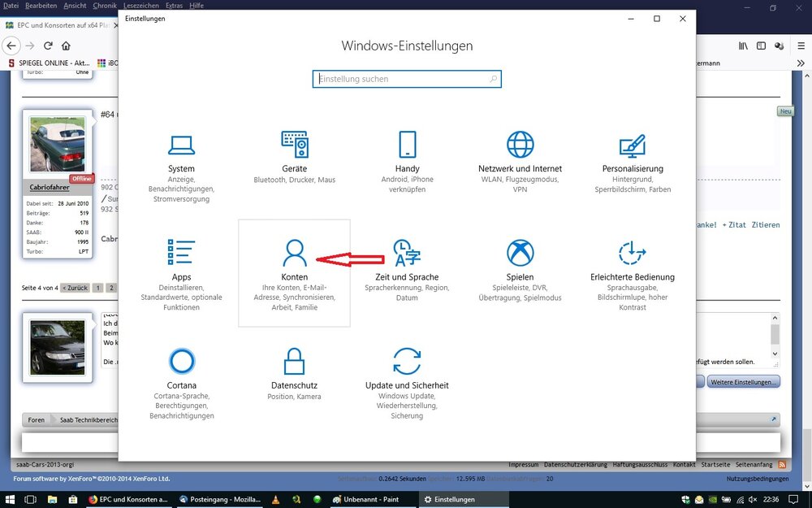The image size is (812, 508).
Task: Open the Cabriofahrer profile link
Action: coord(50,187)
